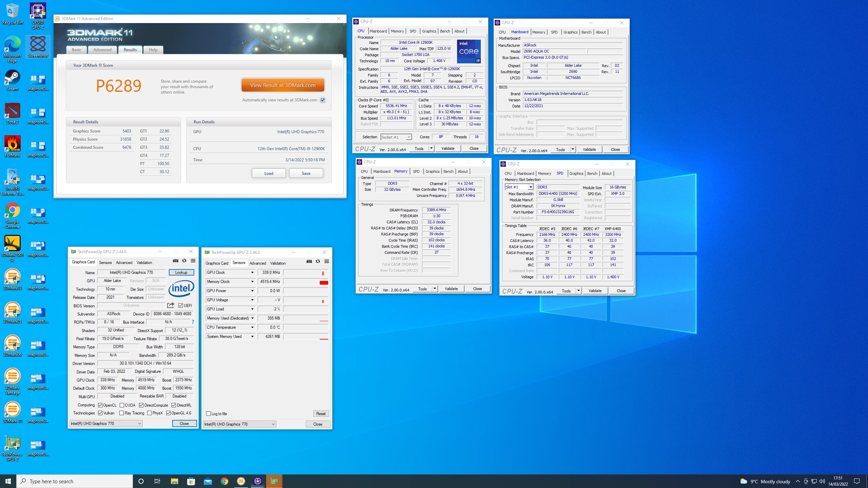Screen dimensions: 868x488
Task: Click Type here to search box
Action: 75,481
